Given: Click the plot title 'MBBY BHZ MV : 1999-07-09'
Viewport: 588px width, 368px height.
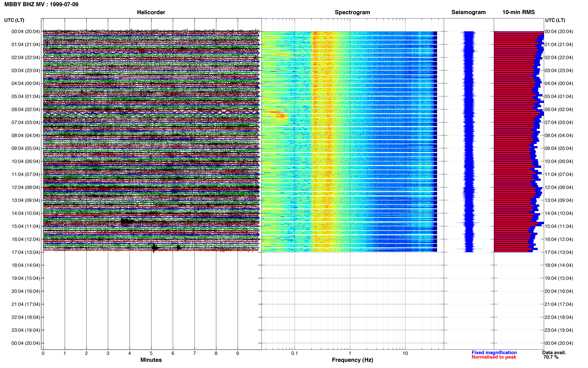Looking at the screenshot, I should [x=41, y=4].
